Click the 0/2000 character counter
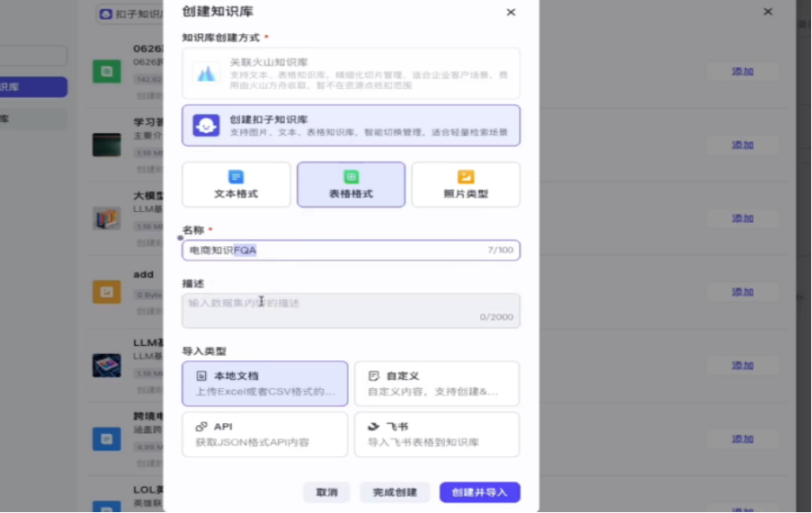The image size is (812, 513). 496,317
